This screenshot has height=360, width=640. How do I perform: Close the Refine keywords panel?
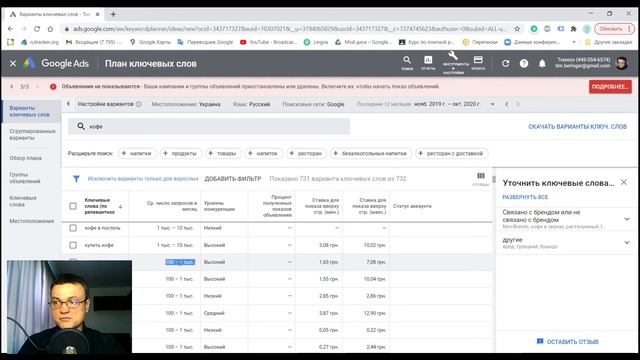(x=624, y=182)
